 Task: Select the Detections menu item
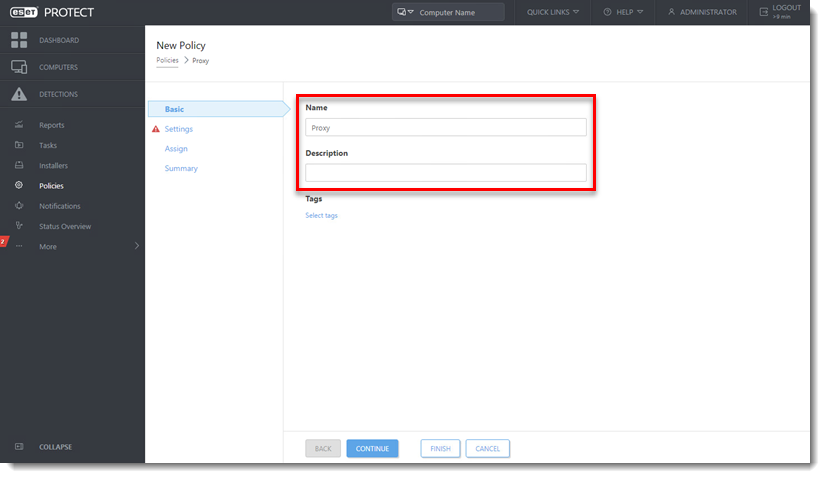point(58,94)
